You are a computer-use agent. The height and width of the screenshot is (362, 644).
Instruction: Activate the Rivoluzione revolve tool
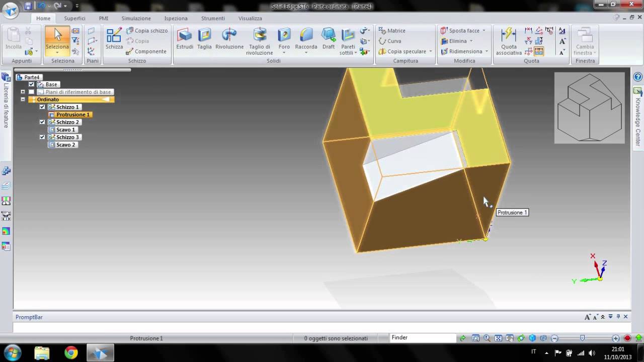(x=229, y=39)
